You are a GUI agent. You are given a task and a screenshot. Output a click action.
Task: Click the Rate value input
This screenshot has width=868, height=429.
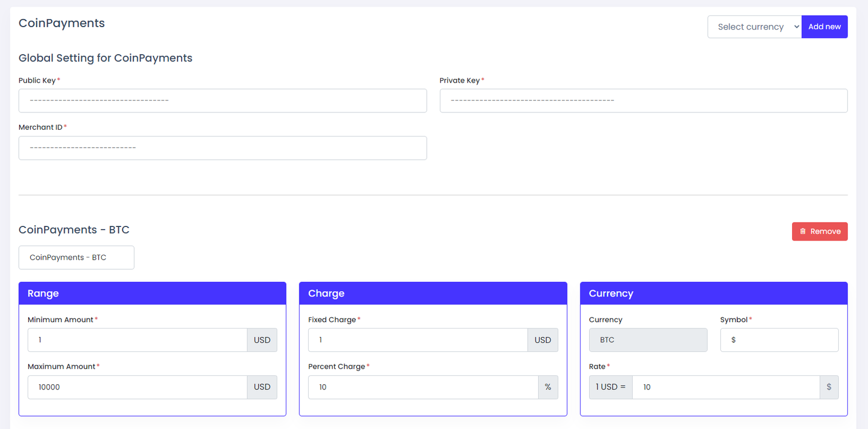725,387
